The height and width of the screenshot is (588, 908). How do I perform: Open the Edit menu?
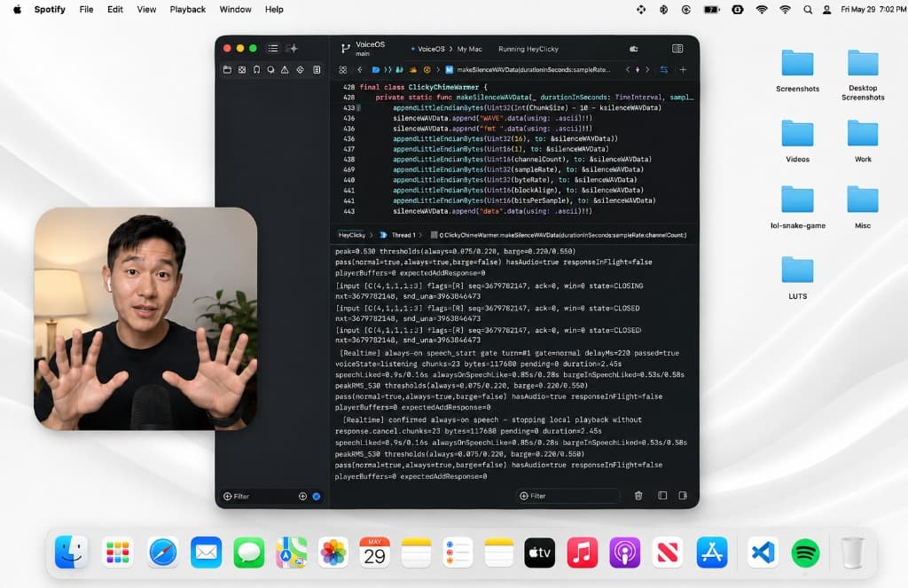[x=114, y=9]
